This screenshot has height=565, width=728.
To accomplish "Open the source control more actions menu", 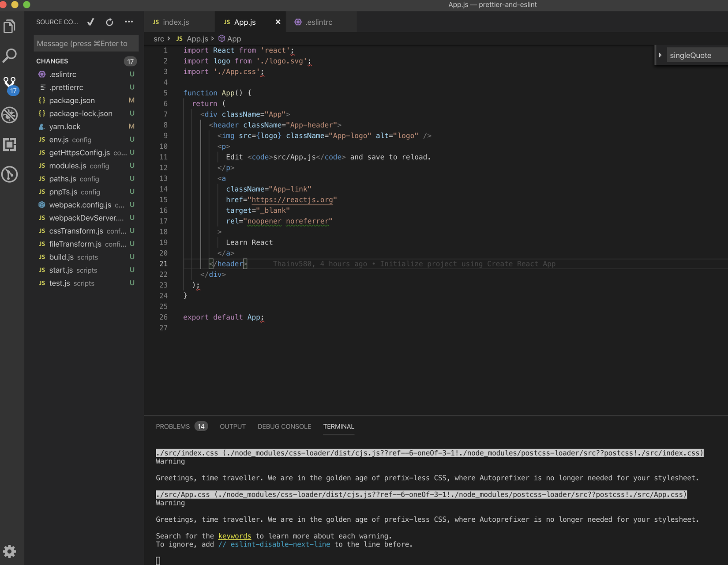I will click(129, 22).
